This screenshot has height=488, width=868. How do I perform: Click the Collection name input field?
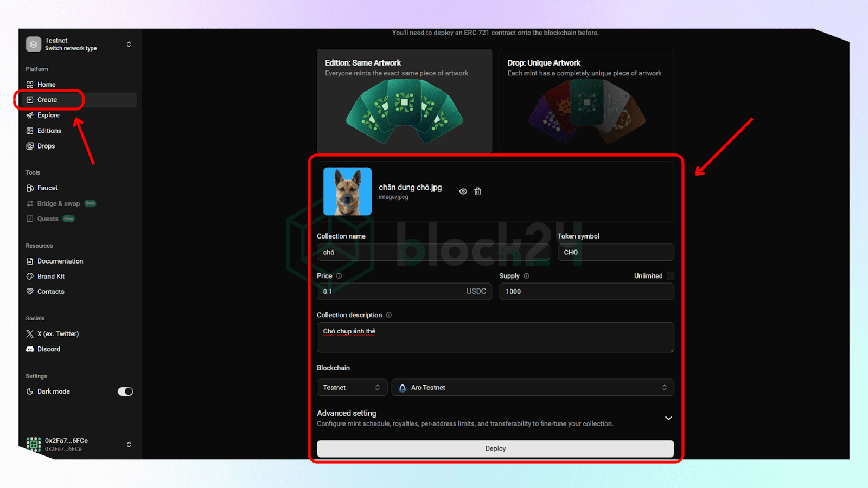pos(433,253)
